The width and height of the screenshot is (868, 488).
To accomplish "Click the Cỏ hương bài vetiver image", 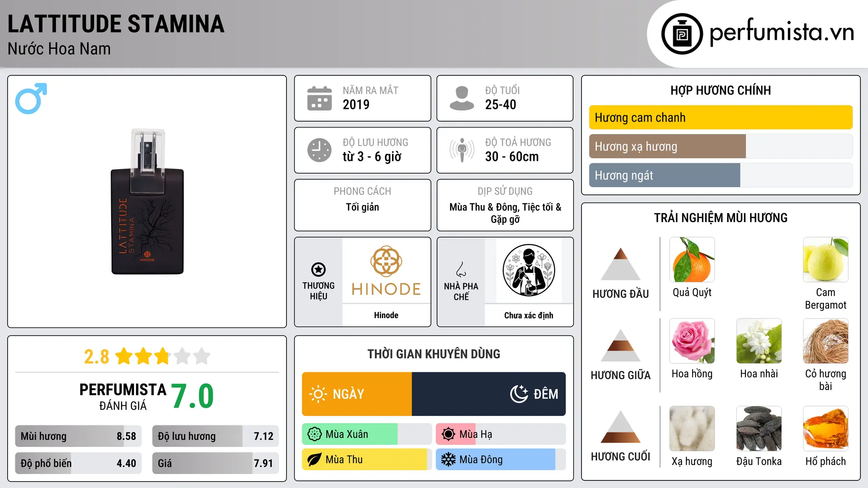I will [x=826, y=341].
